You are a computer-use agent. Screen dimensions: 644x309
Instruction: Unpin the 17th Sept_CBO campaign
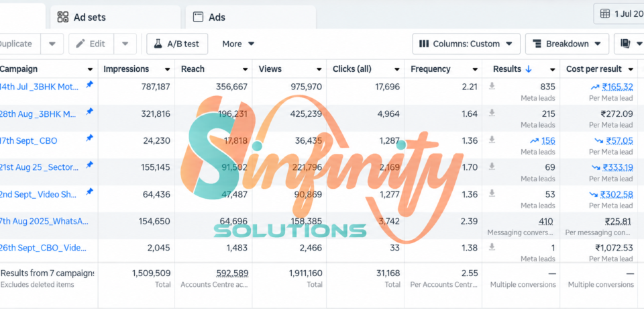[x=89, y=138]
